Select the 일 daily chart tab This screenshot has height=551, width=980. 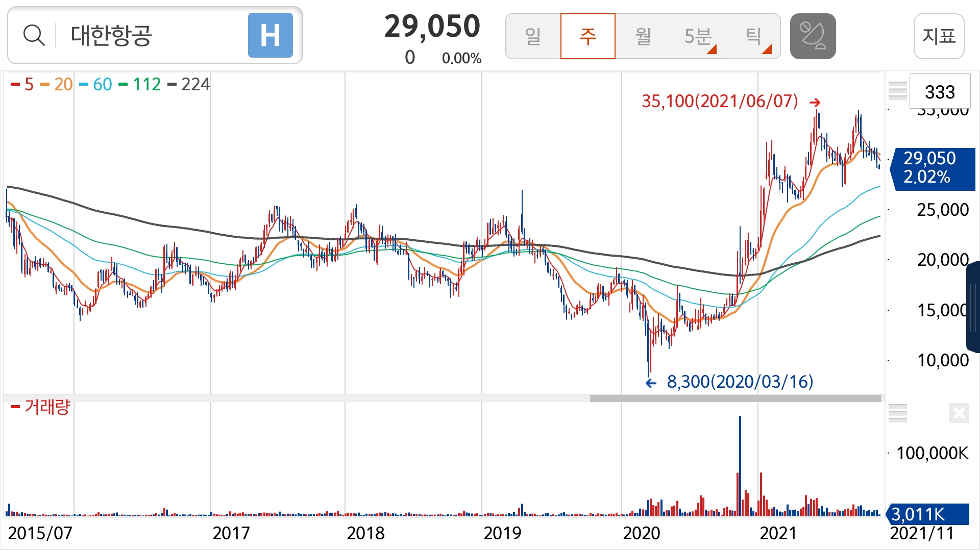click(x=533, y=36)
